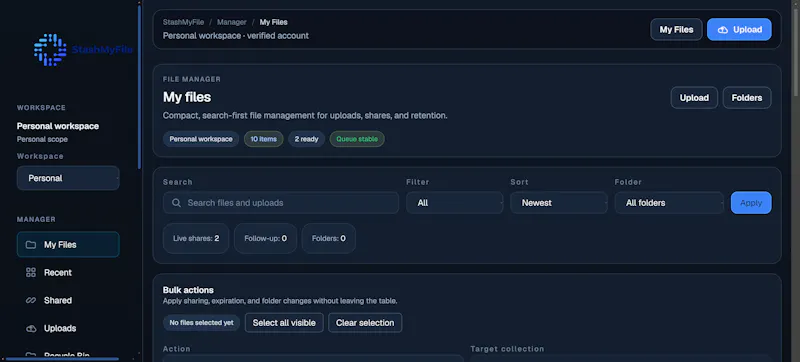800x362 pixels.
Task: Click the cloud icon beside Uploads
Action: tap(31, 328)
